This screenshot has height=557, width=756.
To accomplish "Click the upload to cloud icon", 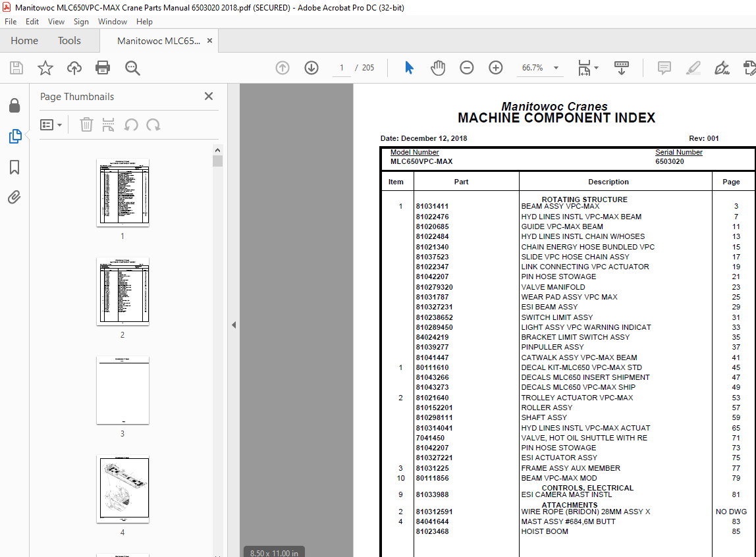I will (74, 68).
